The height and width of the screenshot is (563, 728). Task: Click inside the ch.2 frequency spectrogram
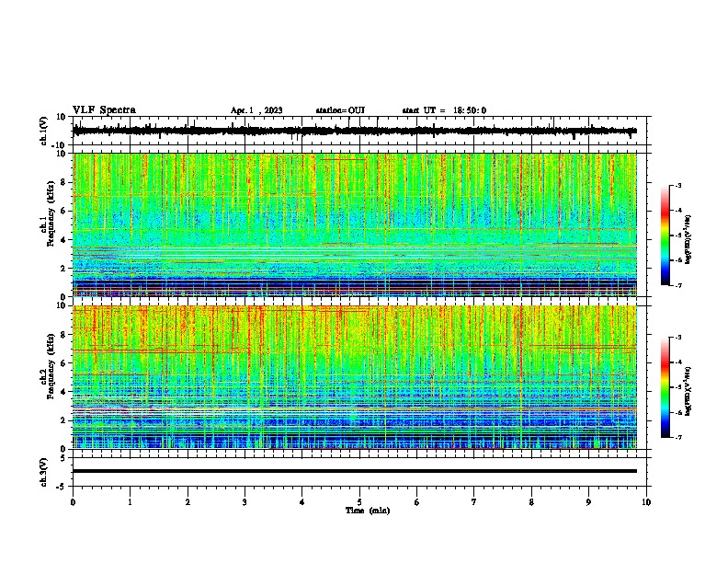point(355,377)
